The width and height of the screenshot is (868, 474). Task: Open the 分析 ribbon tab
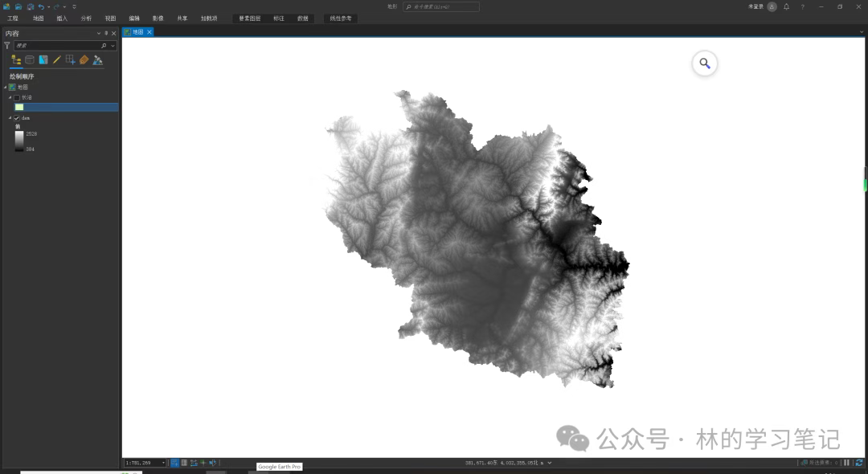click(x=86, y=18)
